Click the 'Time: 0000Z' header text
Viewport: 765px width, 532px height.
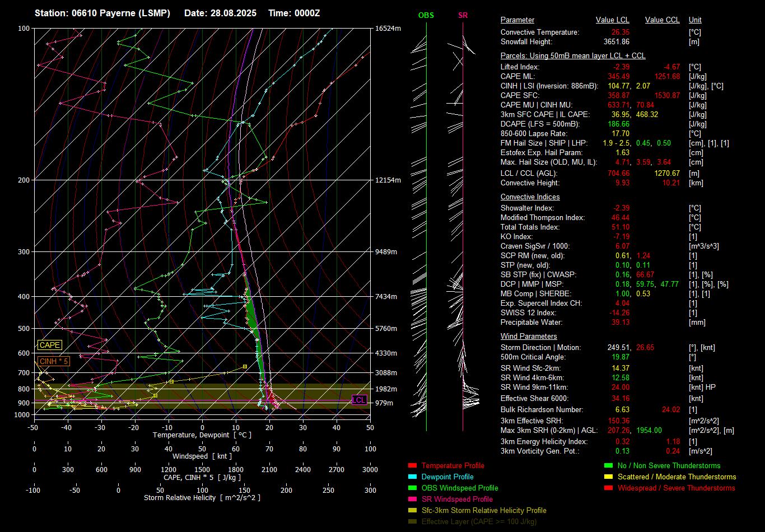tap(294, 13)
